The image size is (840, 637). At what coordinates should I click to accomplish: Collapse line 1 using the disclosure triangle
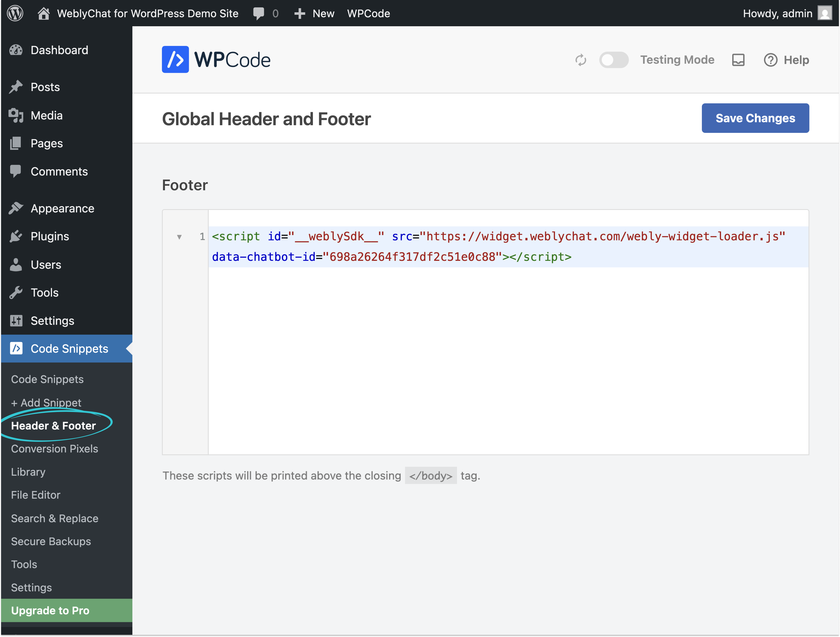pyautogui.click(x=179, y=236)
